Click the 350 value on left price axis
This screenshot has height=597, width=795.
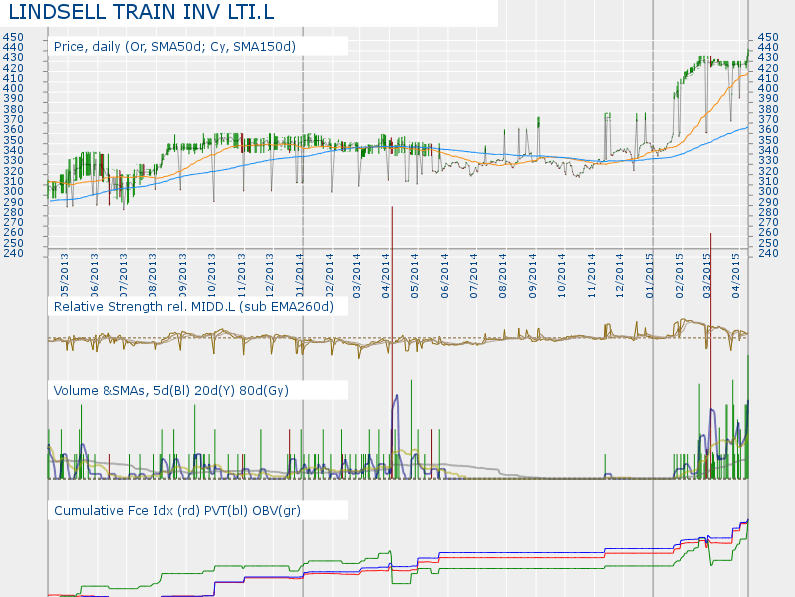(x=13, y=140)
